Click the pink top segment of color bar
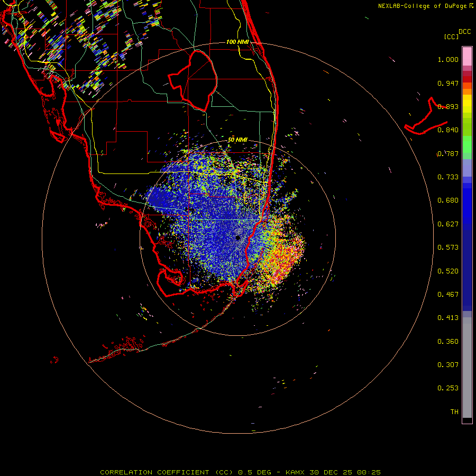The height and width of the screenshot is (476, 476). [467, 56]
